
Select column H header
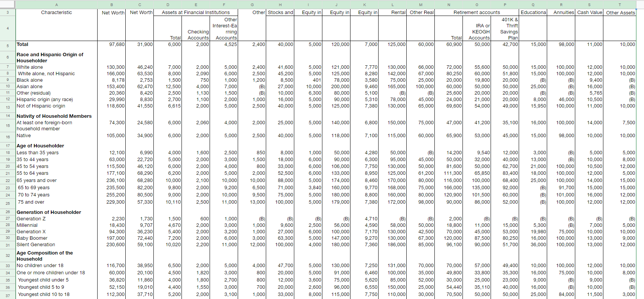pyautogui.click(x=280, y=5)
